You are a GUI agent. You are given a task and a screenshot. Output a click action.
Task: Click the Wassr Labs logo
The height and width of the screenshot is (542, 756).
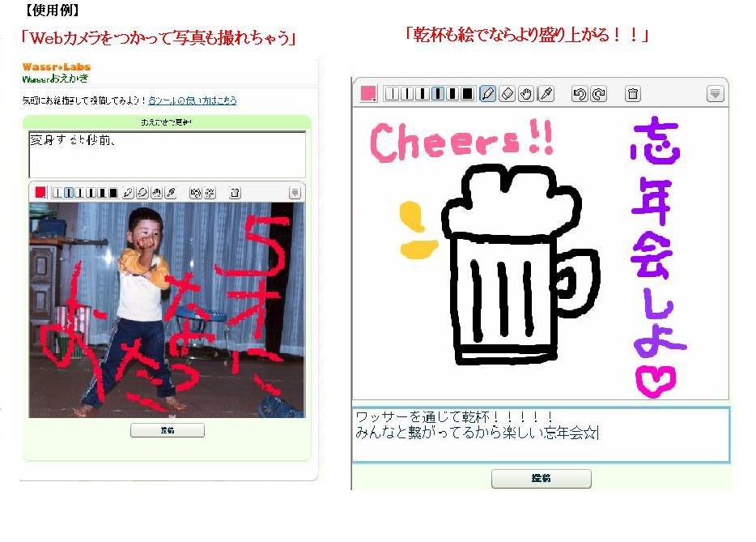[56, 67]
